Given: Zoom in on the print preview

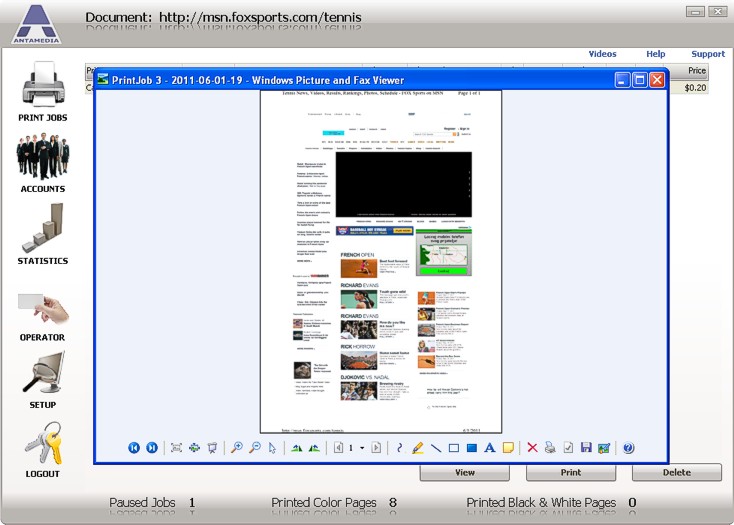Looking at the screenshot, I should point(237,448).
